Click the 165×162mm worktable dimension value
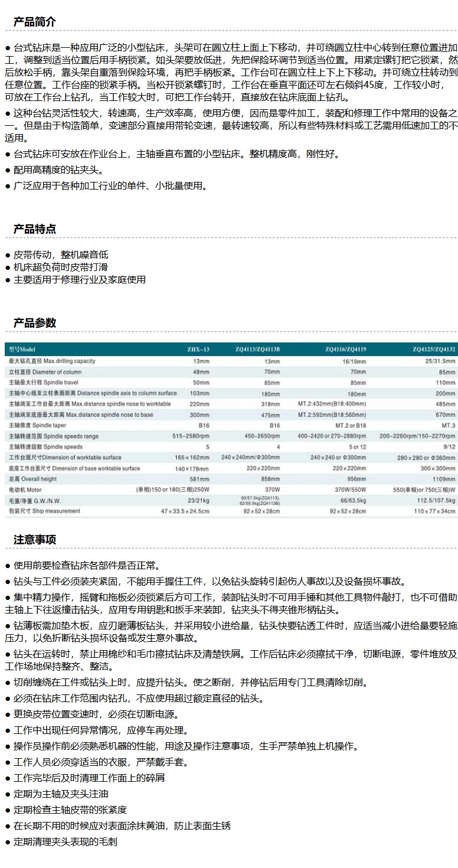 point(193,458)
